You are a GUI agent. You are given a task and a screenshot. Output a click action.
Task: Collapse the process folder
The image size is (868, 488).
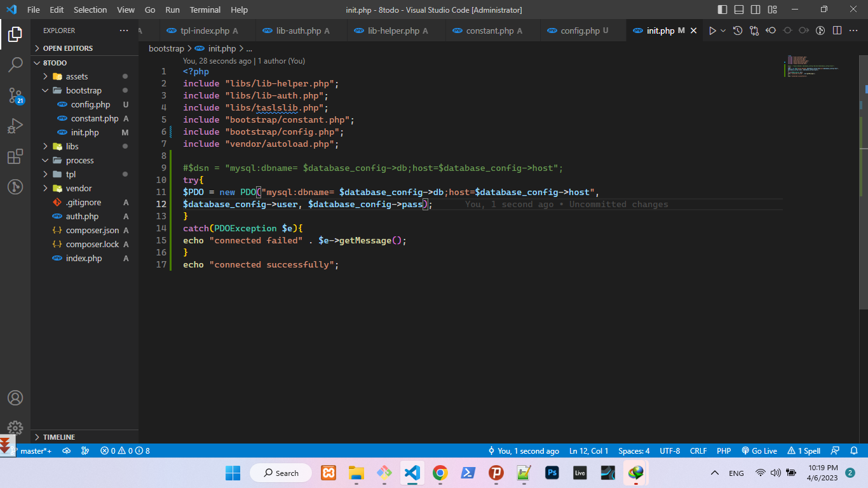(x=85, y=160)
